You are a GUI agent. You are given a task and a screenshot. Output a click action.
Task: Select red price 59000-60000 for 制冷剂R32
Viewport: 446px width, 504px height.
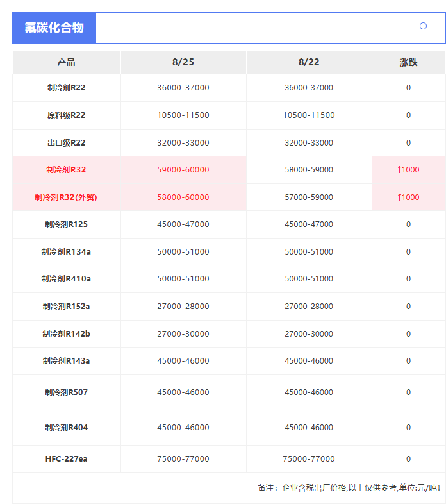point(183,170)
